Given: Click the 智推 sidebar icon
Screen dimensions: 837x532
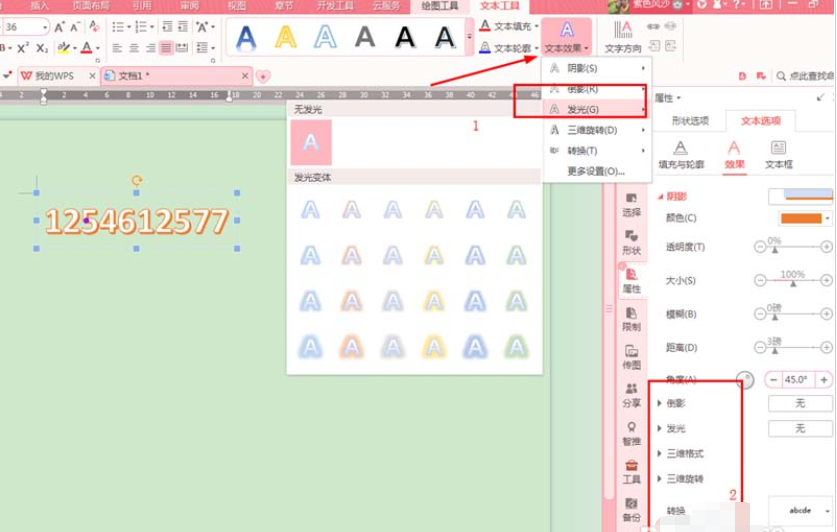Looking at the screenshot, I should tap(631, 433).
